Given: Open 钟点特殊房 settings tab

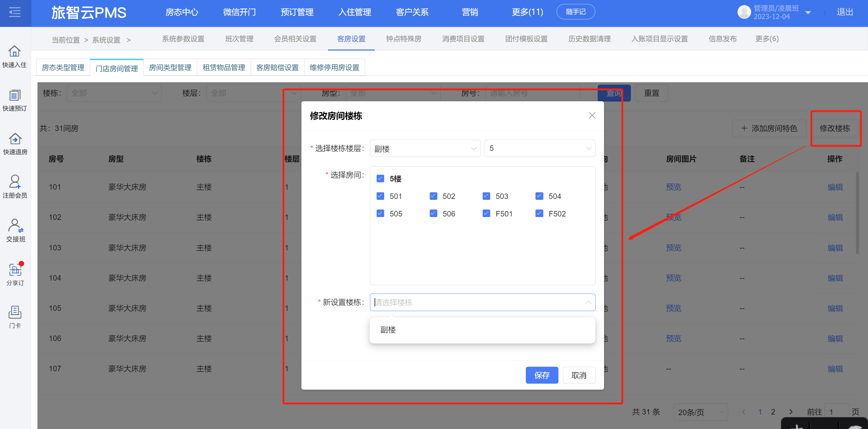Looking at the screenshot, I should point(404,39).
